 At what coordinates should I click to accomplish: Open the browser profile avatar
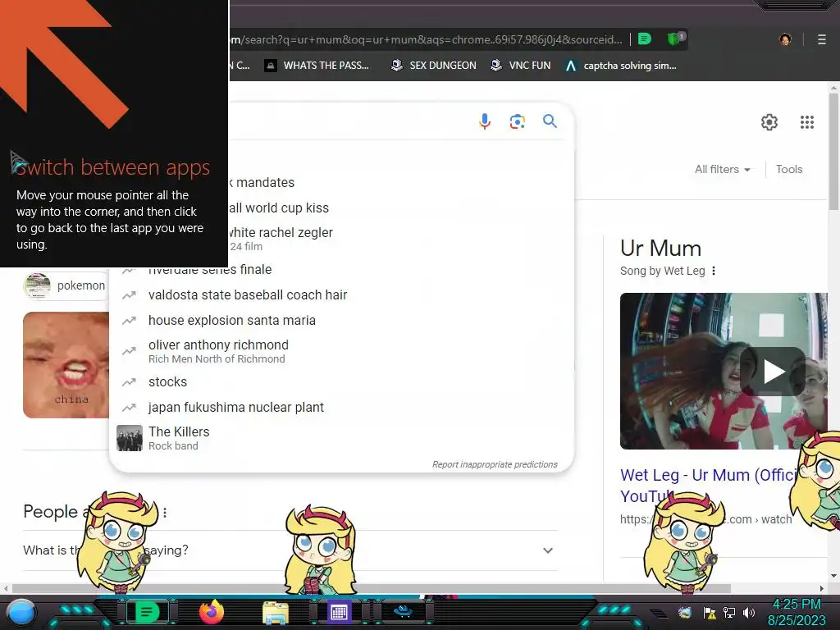point(785,39)
